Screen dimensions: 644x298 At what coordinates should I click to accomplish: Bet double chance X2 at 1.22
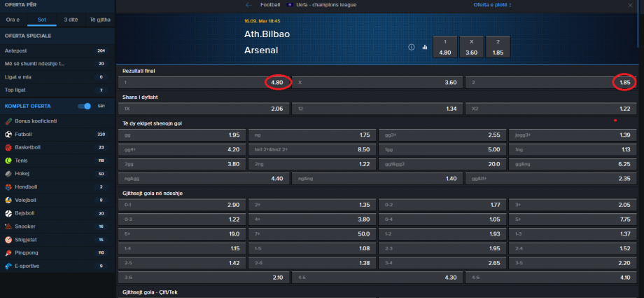click(x=551, y=109)
